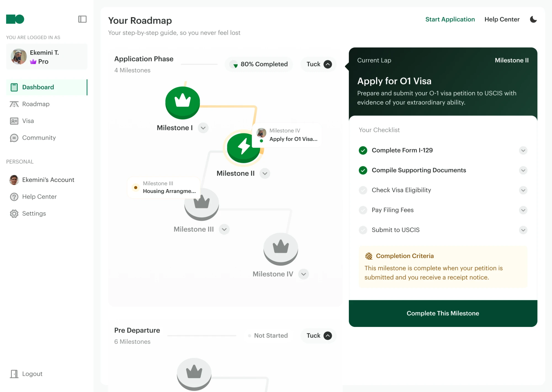Select Pre Departure first crown node
The height and width of the screenshot is (392, 552).
(194, 374)
